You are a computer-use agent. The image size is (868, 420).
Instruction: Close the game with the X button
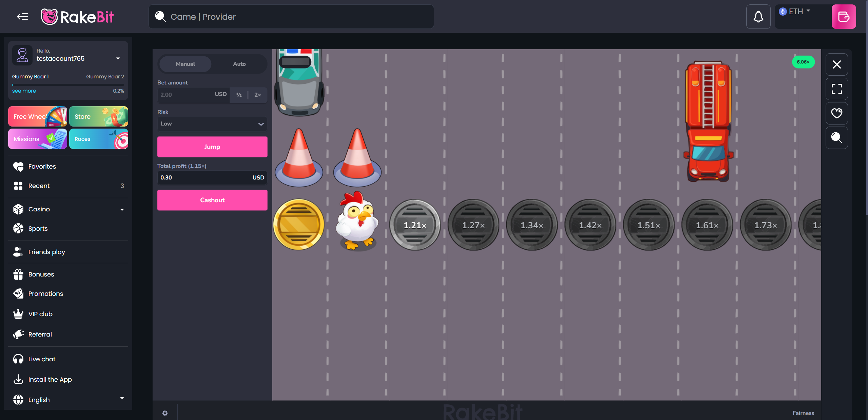coord(836,64)
